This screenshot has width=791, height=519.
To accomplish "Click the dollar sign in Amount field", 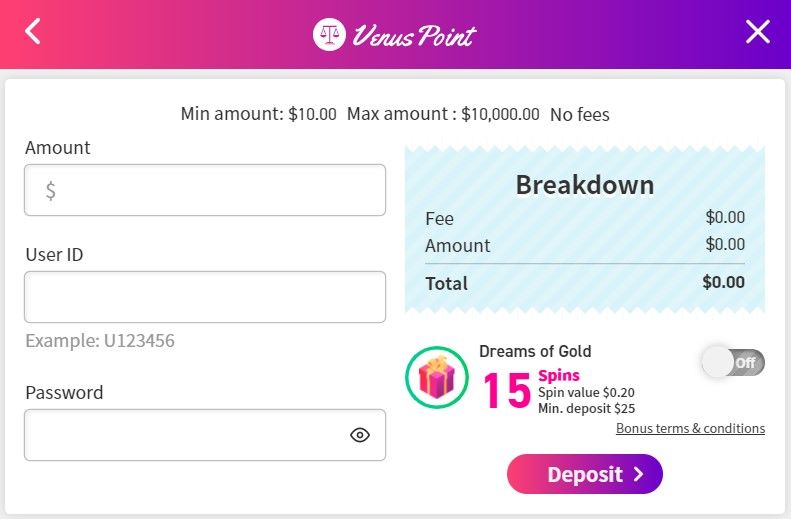I will coord(50,191).
